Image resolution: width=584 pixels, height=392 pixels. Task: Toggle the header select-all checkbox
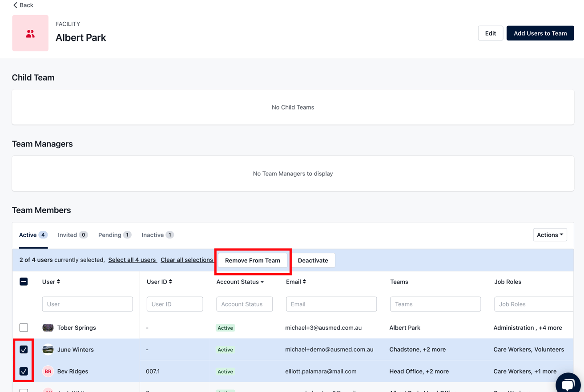pos(24,282)
